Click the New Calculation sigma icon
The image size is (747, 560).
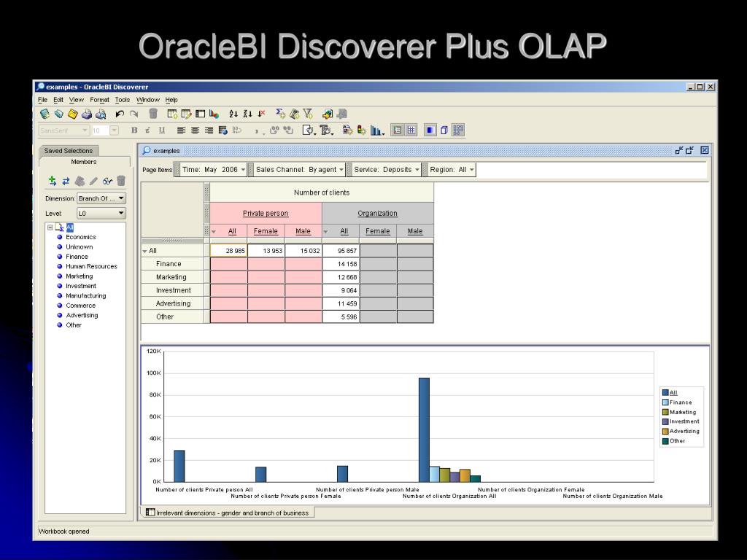[281, 114]
